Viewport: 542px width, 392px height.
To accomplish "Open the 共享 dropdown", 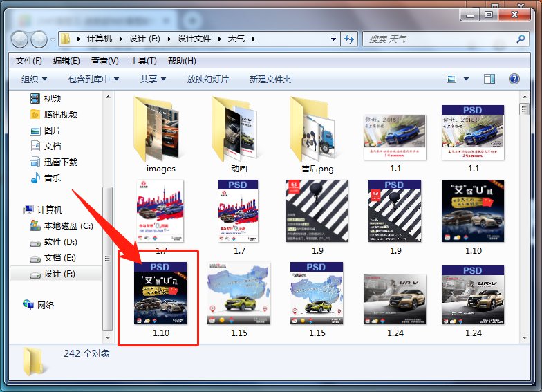I will coord(153,79).
